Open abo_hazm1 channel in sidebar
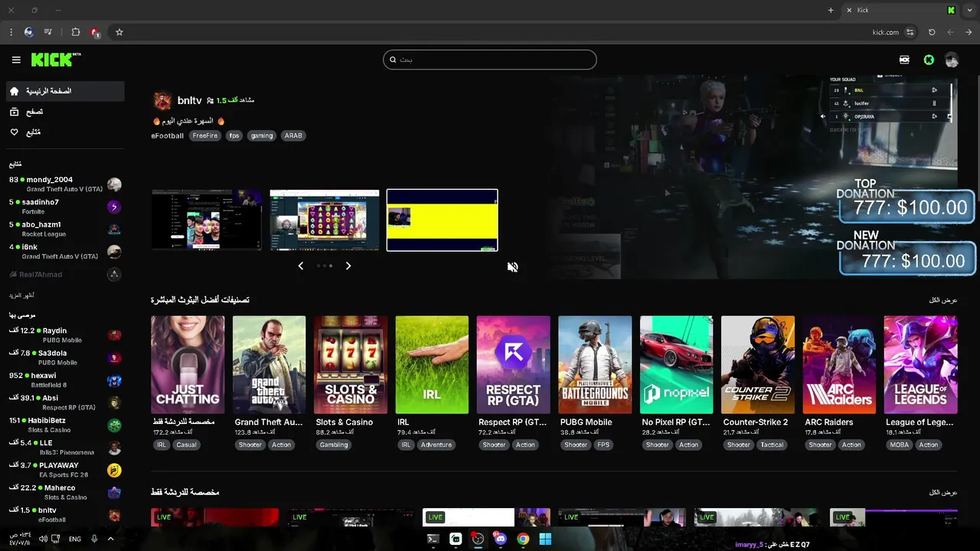Viewport: 980px width, 551px height. click(x=64, y=229)
